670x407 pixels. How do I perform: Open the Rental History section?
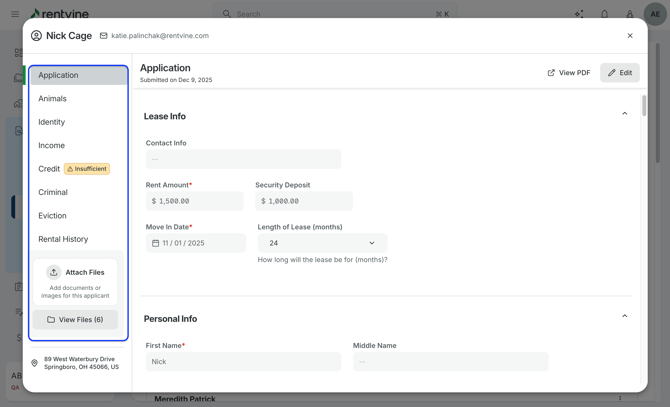point(63,239)
